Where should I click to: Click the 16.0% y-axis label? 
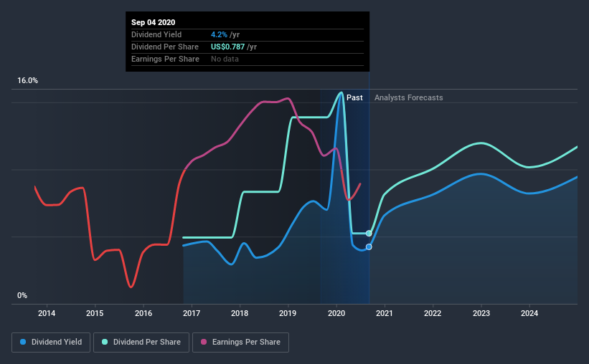(27, 81)
